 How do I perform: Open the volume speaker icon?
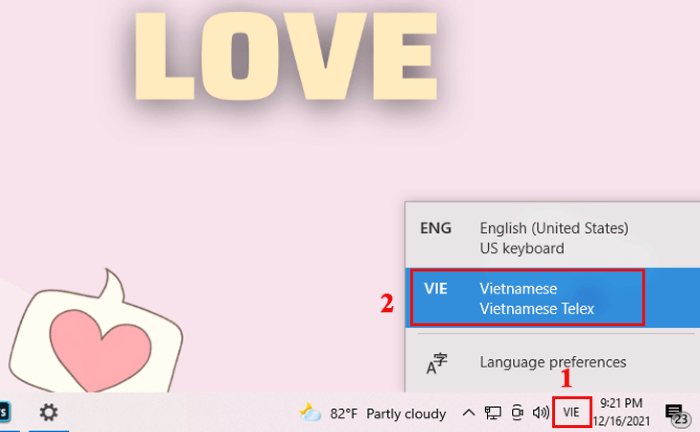click(541, 412)
